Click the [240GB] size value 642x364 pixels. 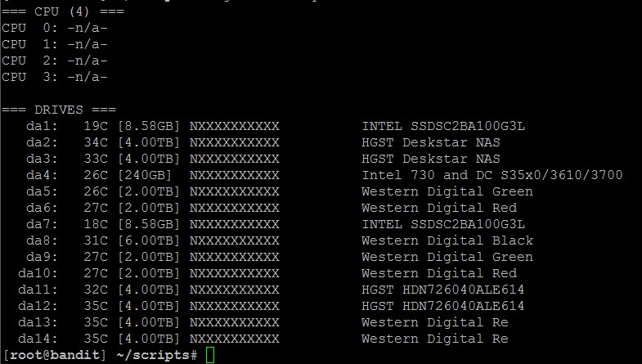[145, 175]
